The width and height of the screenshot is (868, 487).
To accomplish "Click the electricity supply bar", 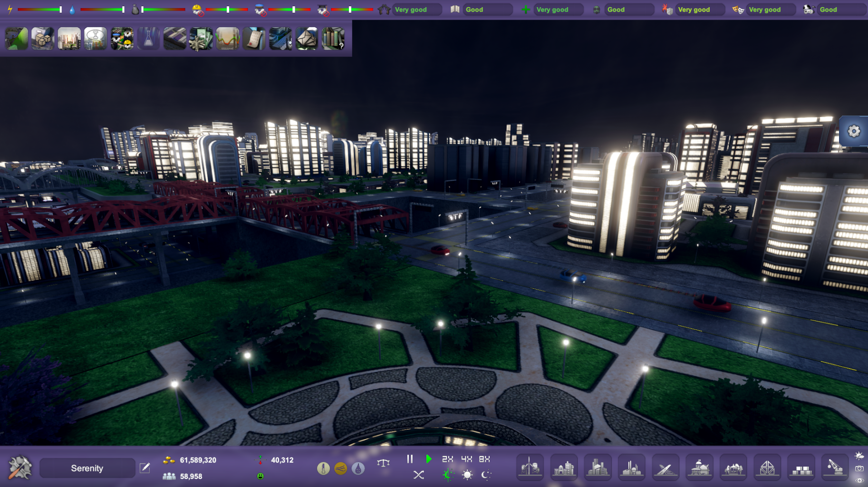I will point(40,10).
